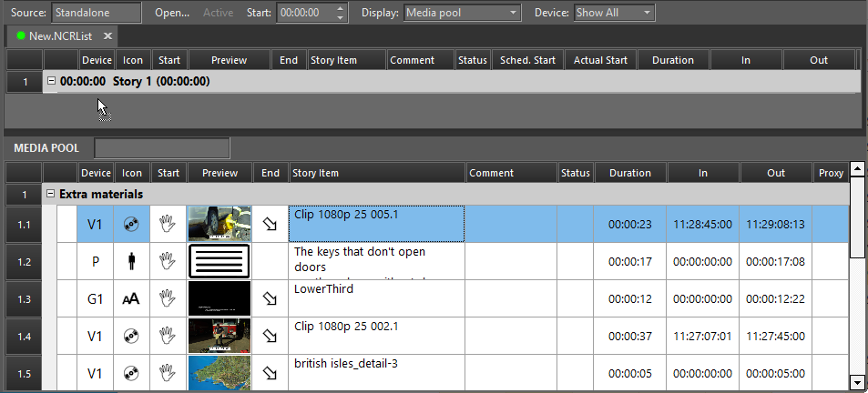
Task: Click the Start time up stepper arrow
Action: tap(341, 8)
